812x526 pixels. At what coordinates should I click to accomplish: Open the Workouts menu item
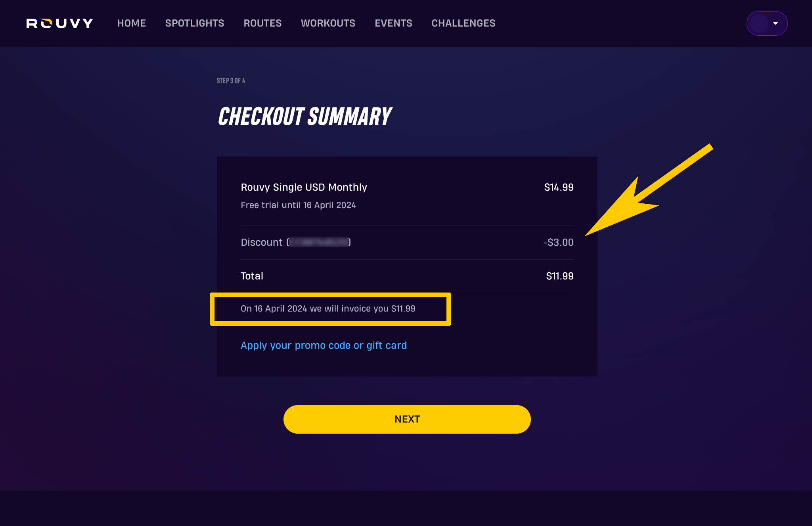(x=328, y=23)
